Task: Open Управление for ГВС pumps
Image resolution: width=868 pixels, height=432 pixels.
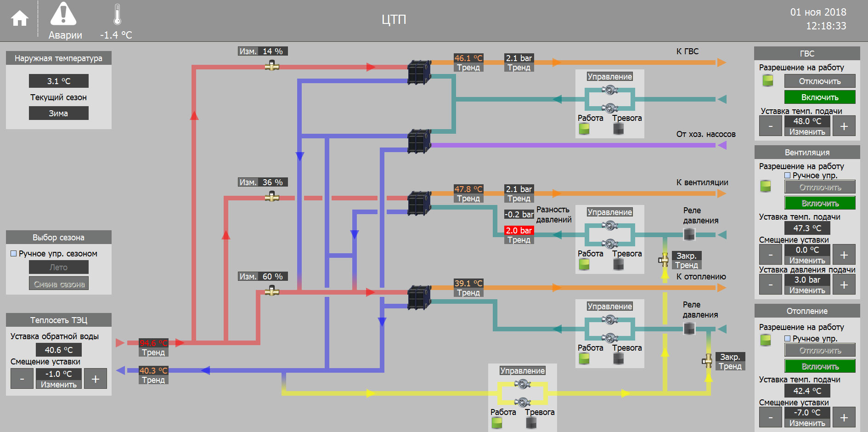Action: pos(609,77)
